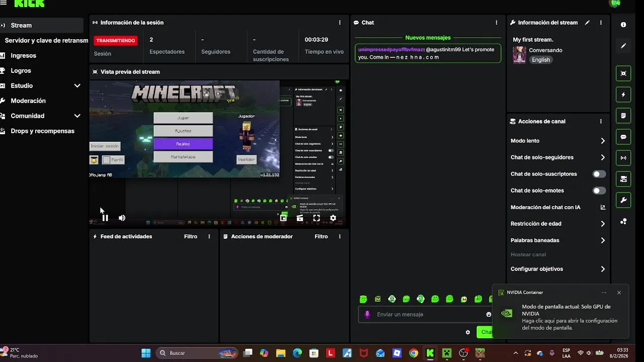Viewport: 644px width, 362px height.
Task: Make the stream preview fullscreen
Action: click(x=316, y=218)
